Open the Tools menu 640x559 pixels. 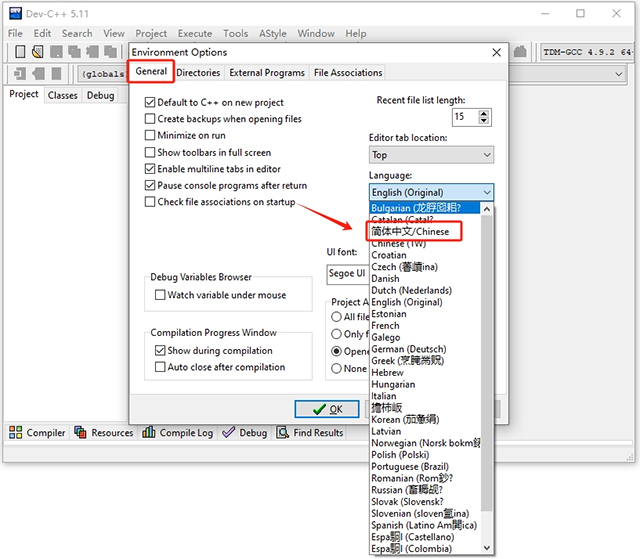[x=236, y=33]
